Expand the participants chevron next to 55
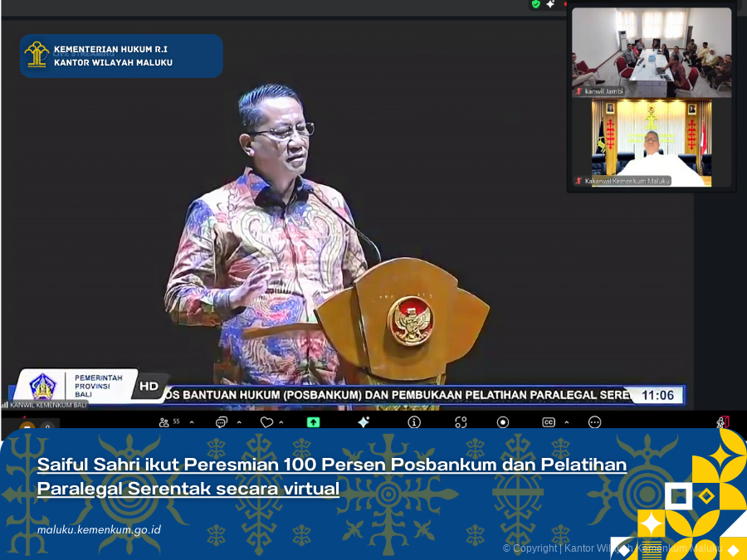The width and height of the screenshot is (747, 560). pos(191,423)
